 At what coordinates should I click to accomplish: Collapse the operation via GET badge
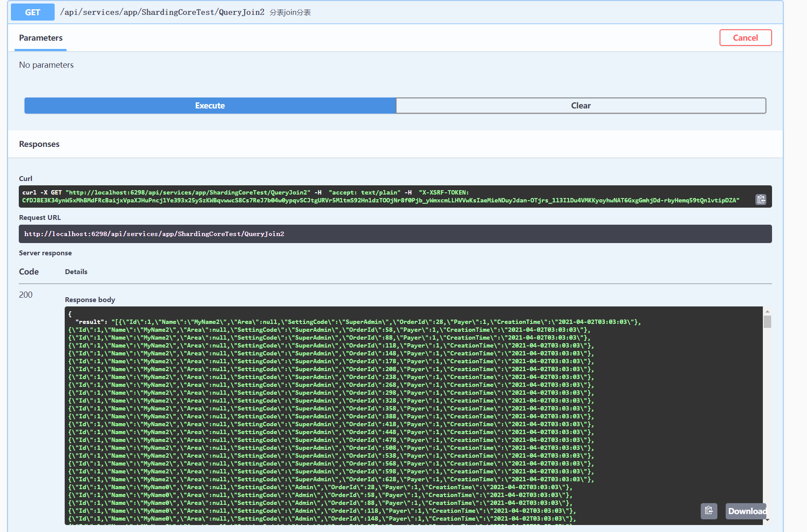click(x=33, y=12)
